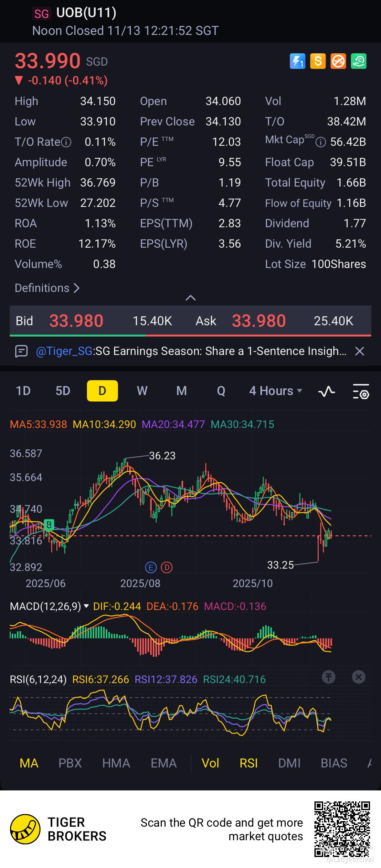The image size is (381, 868).
Task: Toggle the HMA indicator
Action: (x=116, y=763)
